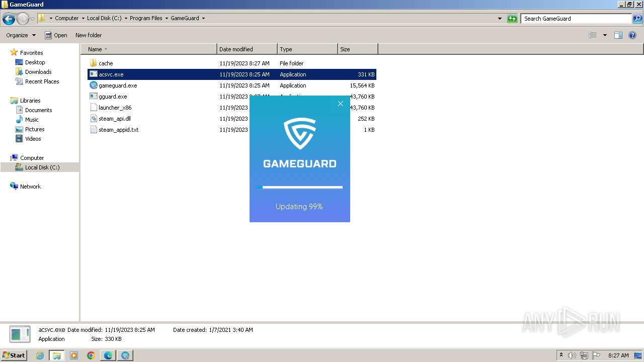Sort by Date modified column
The width and height of the screenshot is (644, 362).
click(x=247, y=49)
